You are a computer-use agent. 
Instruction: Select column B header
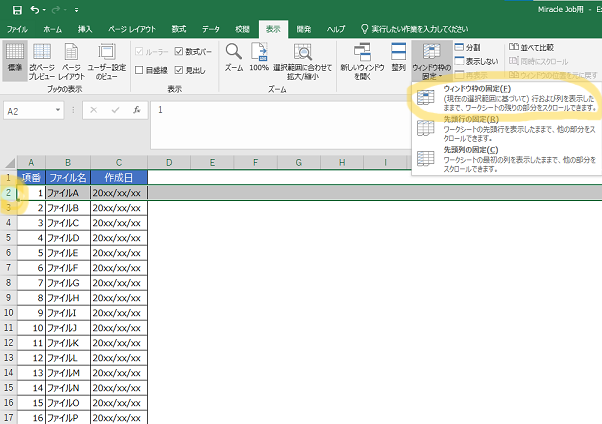click(x=68, y=163)
